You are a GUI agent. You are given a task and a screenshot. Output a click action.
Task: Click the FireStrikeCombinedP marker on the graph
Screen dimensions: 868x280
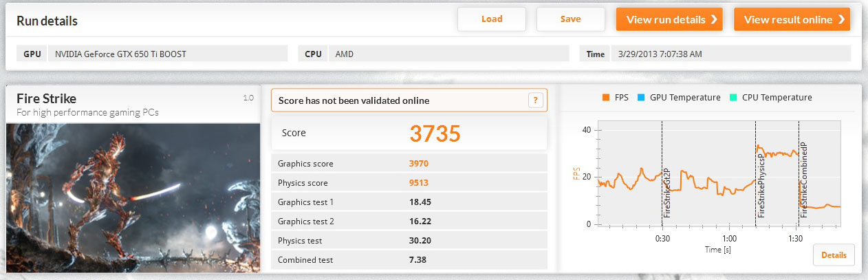point(803,182)
